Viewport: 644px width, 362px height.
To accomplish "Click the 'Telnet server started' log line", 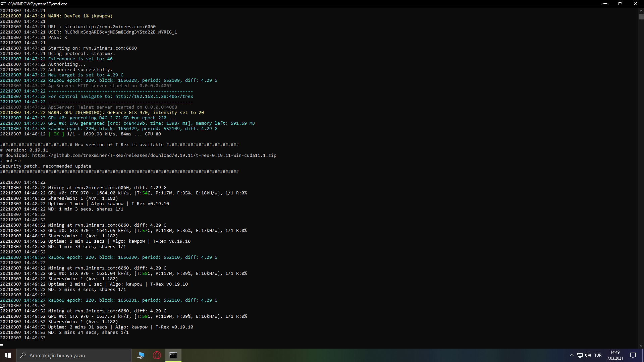I will click(89, 107).
